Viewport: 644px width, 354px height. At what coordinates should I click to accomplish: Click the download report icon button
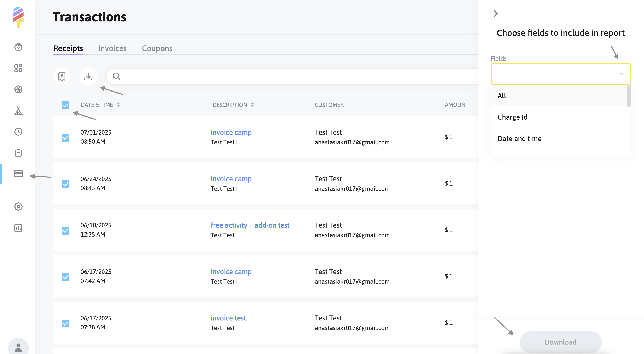[x=88, y=76]
